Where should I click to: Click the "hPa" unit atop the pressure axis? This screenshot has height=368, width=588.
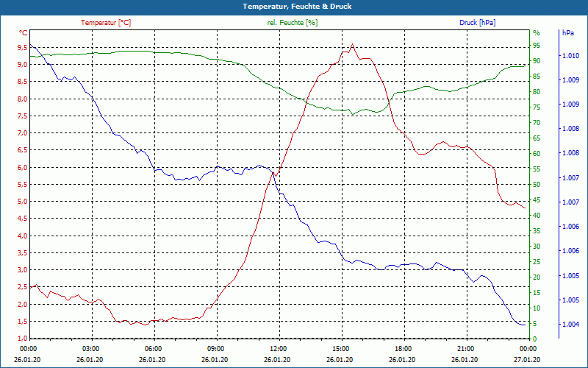pos(567,33)
